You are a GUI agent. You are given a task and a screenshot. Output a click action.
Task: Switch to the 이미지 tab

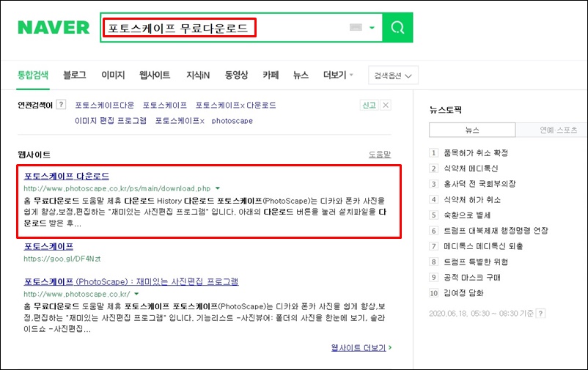click(x=113, y=75)
